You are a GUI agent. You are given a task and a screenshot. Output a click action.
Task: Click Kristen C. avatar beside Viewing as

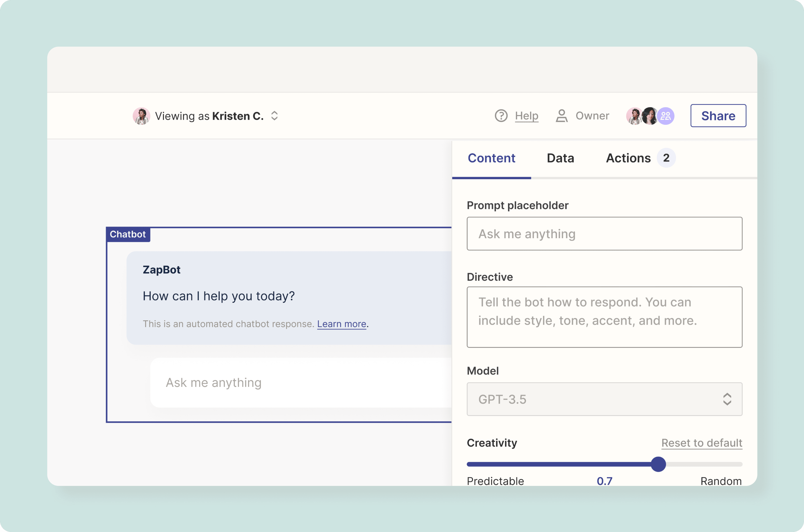pos(141,116)
